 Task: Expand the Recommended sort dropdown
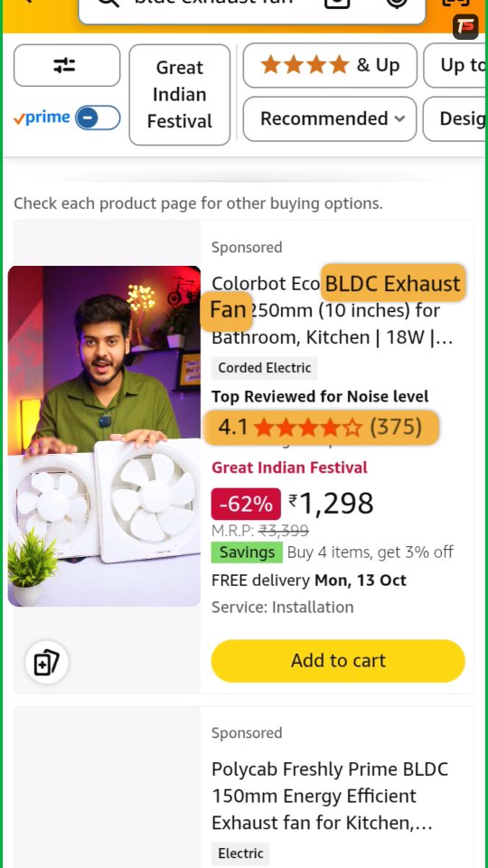[x=330, y=119]
